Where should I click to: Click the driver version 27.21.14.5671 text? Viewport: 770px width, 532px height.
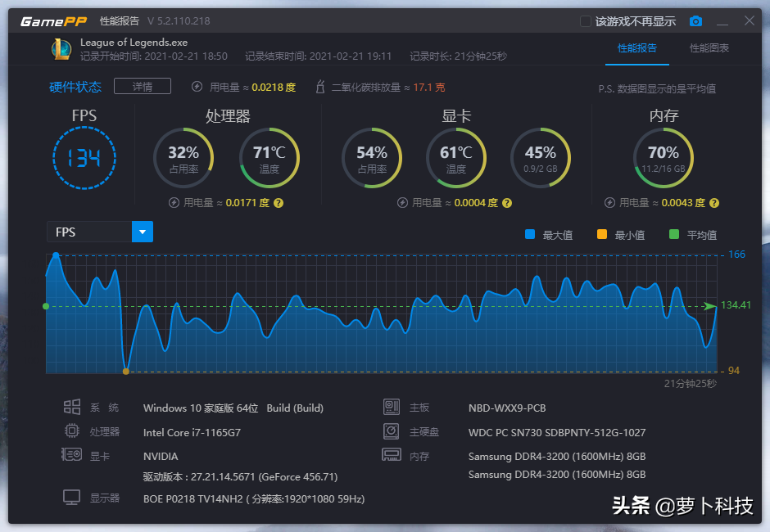240,476
